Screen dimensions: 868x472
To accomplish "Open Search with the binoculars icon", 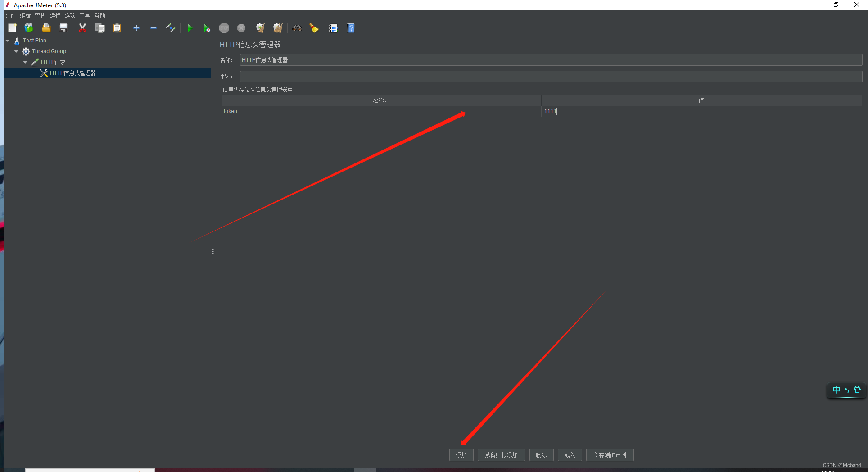I will pos(297,28).
